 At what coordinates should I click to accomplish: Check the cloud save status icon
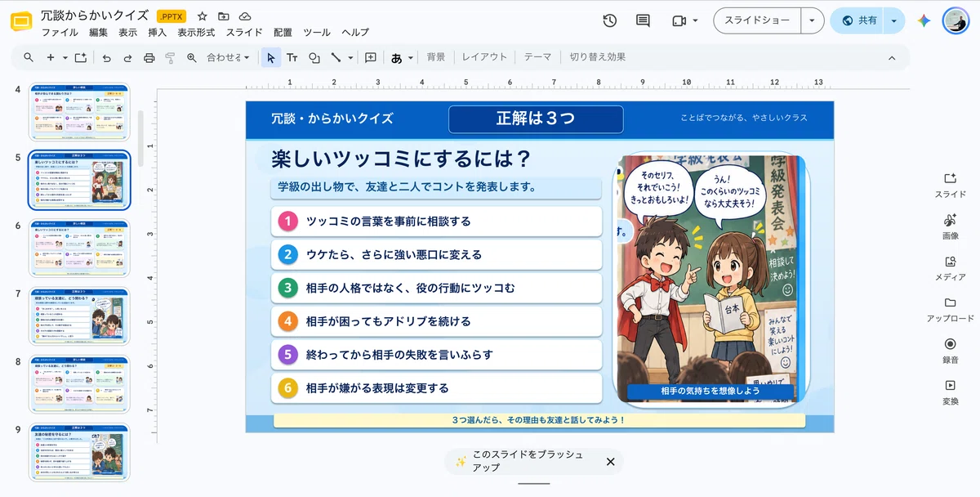click(x=245, y=16)
